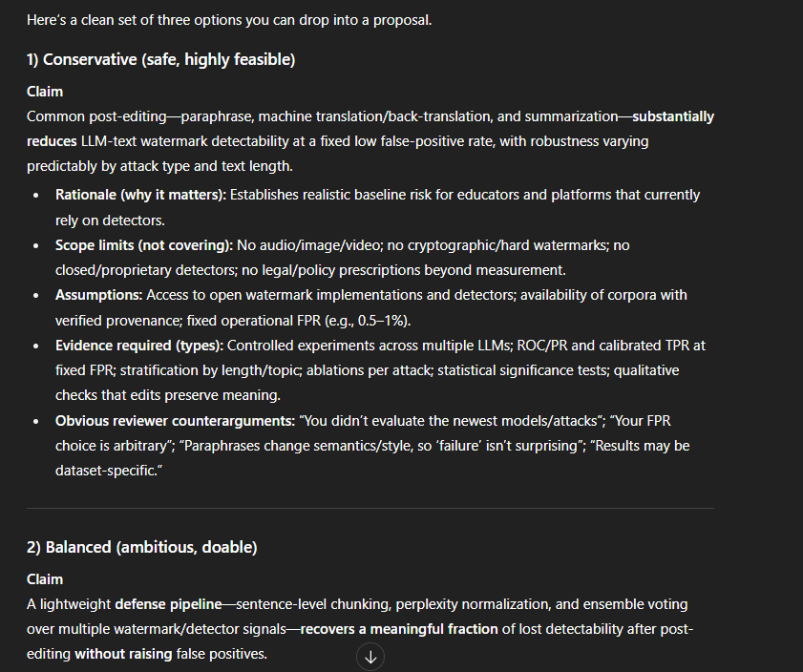The image size is (803, 672).
Task: Click the bullet dot before "Assumptions"
Action: point(36,295)
